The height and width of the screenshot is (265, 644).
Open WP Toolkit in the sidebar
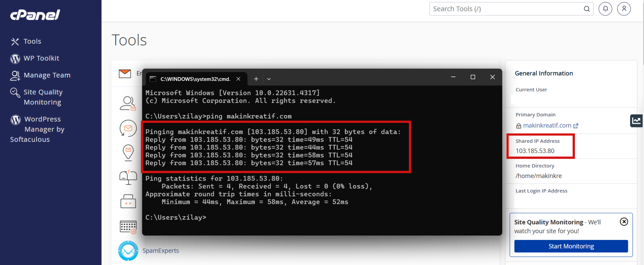pyautogui.click(x=41, y=58)
